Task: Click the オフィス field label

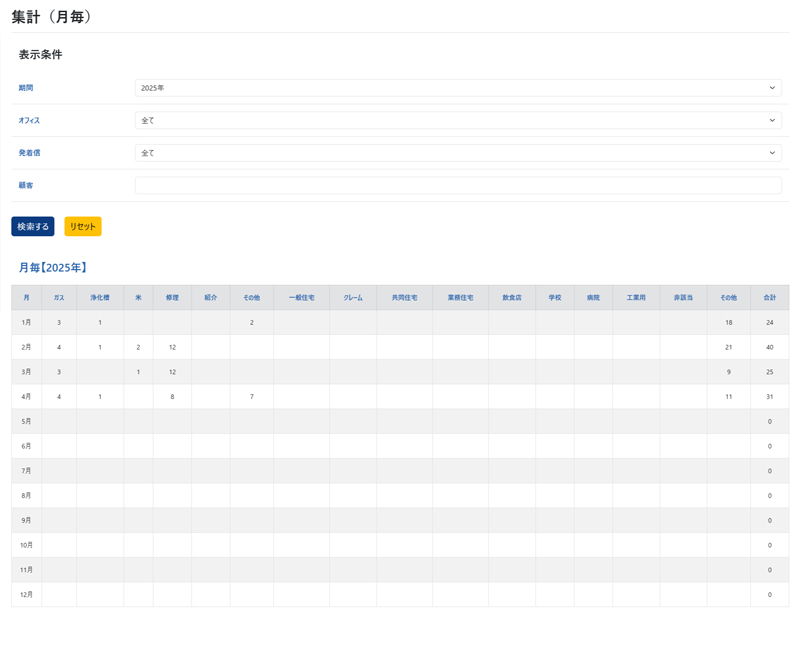Action: coord(29,120)
